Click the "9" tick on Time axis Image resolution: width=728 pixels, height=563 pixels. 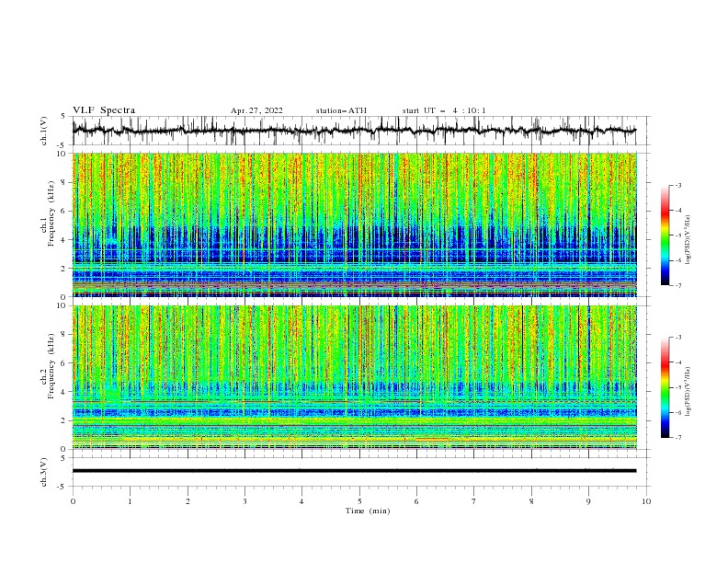[588, 501]
